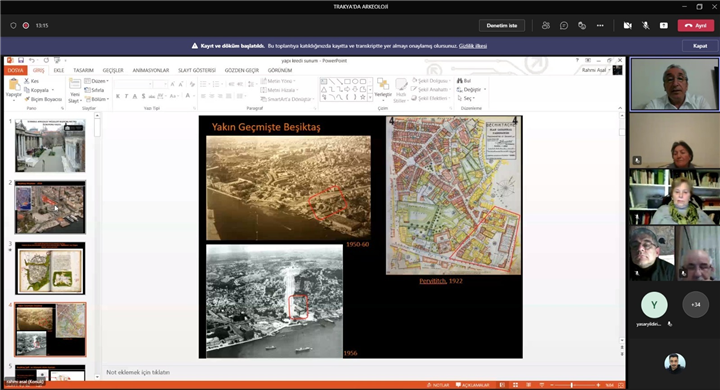Viewport: 720px width, 390px height.
Task: Open the GÖZDEN GEÇİR ribbon tab
Action: click(242, 70)
